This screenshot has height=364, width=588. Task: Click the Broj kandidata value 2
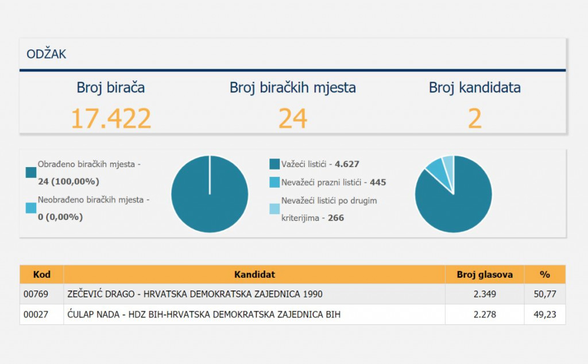click(474, 118)
